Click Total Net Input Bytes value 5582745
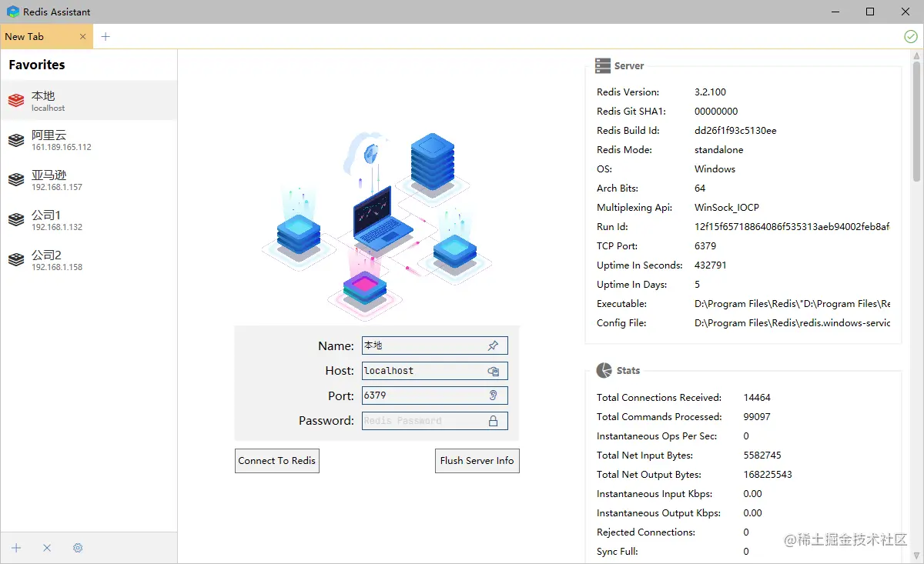 tap(762, 456)
